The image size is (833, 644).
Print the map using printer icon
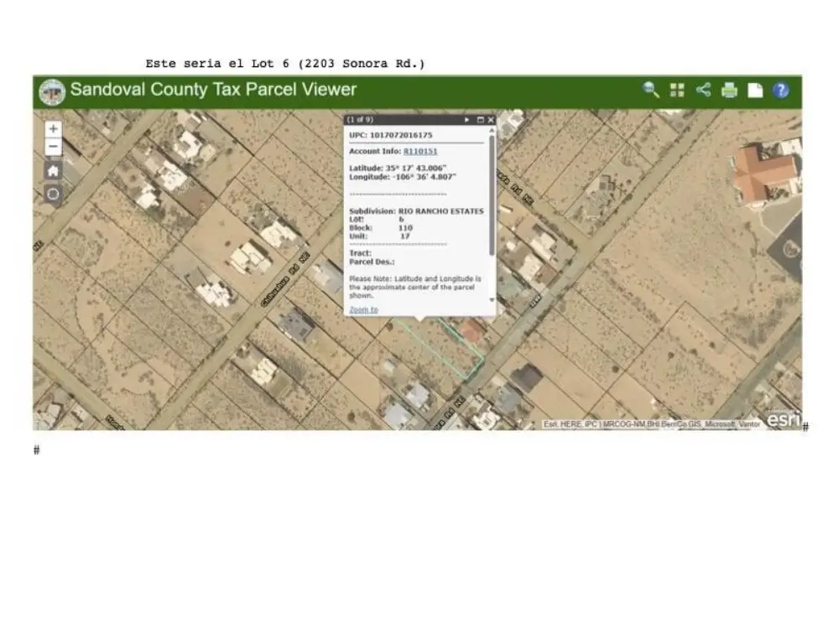coord(729,90)
